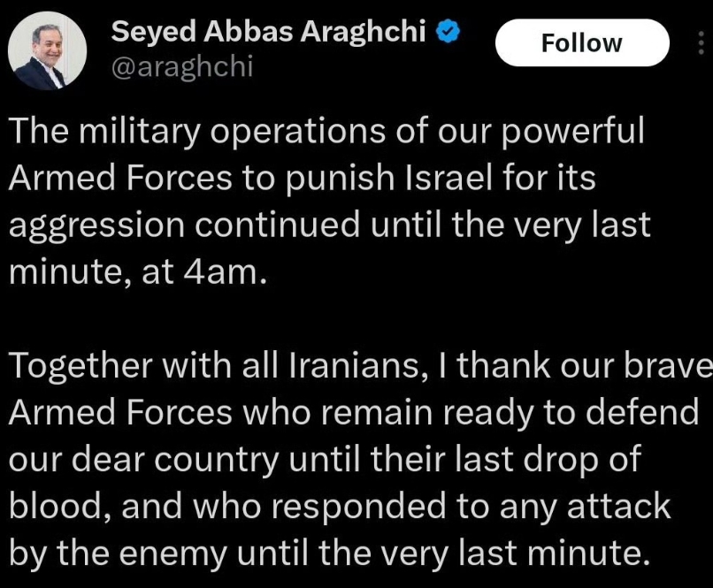This screenshot has height=588, width=713.
Task: Open the @araghchi handle link
Action: click(182, 67)
